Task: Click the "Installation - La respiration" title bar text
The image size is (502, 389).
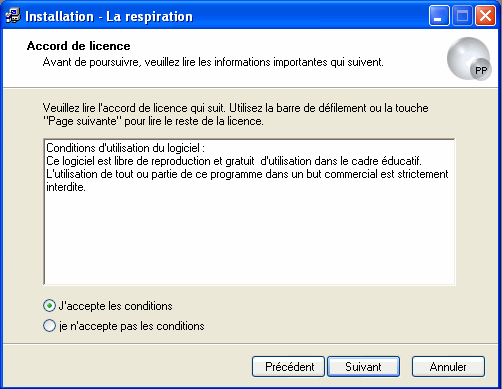Action: point(109,16)
